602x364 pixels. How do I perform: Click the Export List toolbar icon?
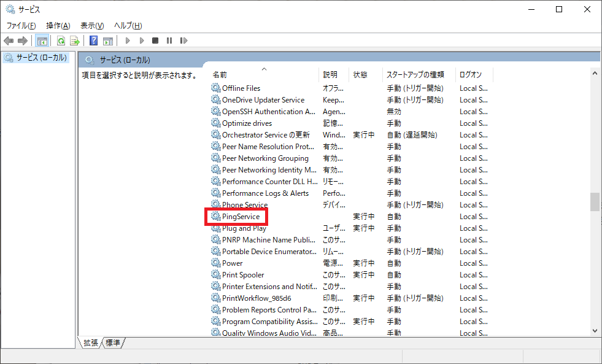click(75, 41)
